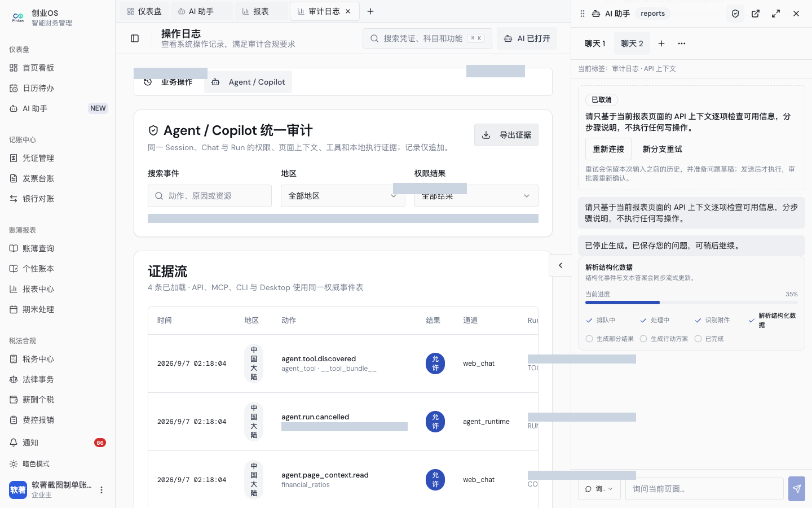Switch to the 报表 tab

point(261,11)
